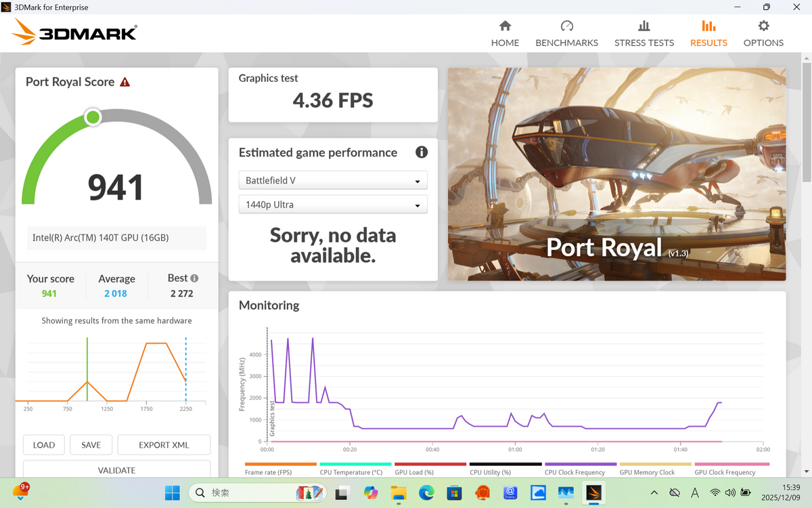Click the Port Royal benchmark preview image
The height and width of the screenshot is (508, 812).
tap(616, 174)
